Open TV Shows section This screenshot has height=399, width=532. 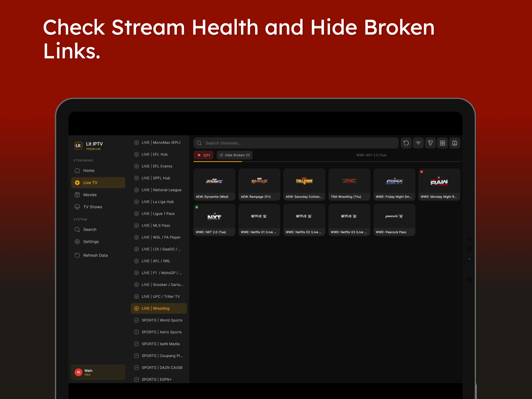98,207
